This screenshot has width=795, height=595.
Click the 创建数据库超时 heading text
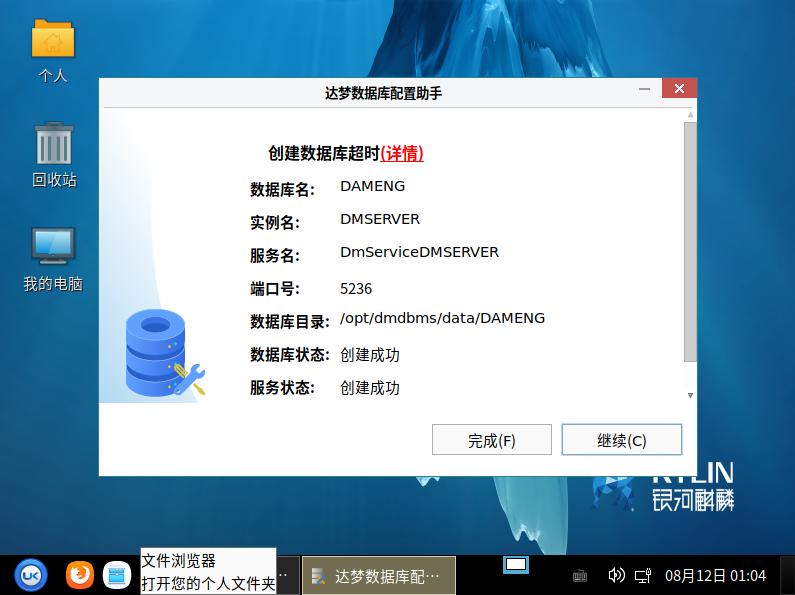coord(324,153)
